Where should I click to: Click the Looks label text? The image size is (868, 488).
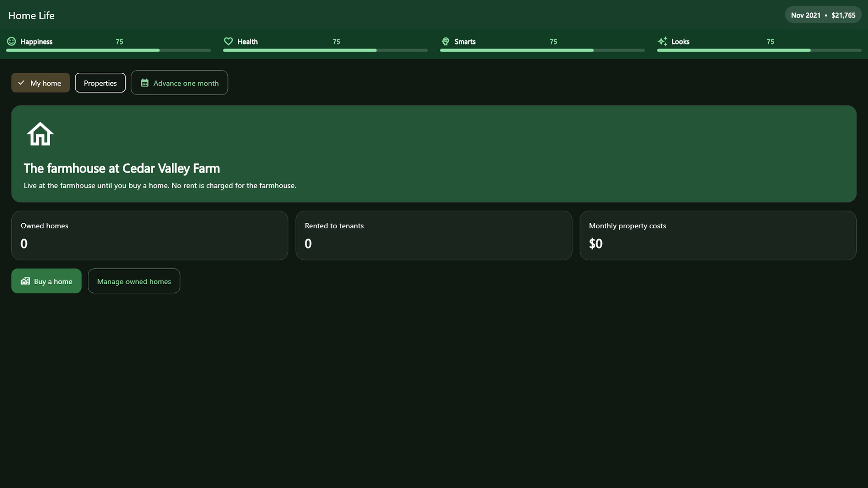point(680,42)
